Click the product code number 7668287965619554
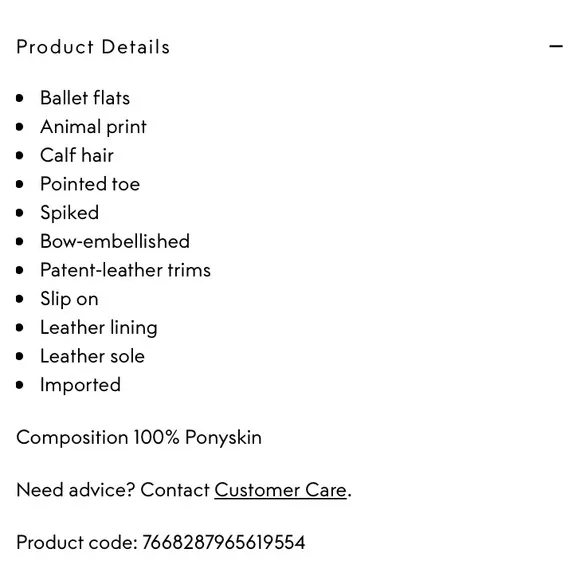This screenshot has height=580, width=580. 224,543
